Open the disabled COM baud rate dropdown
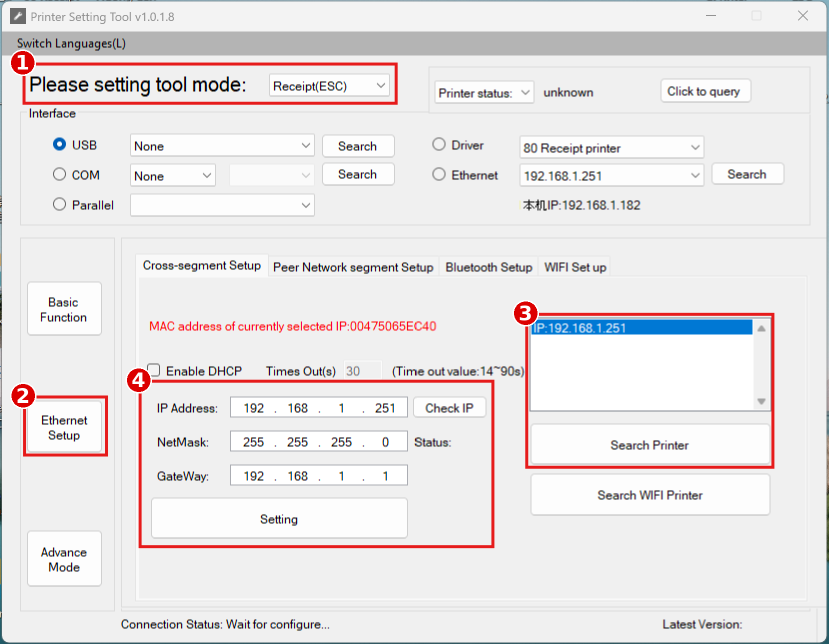 click(x=271, y=175)
